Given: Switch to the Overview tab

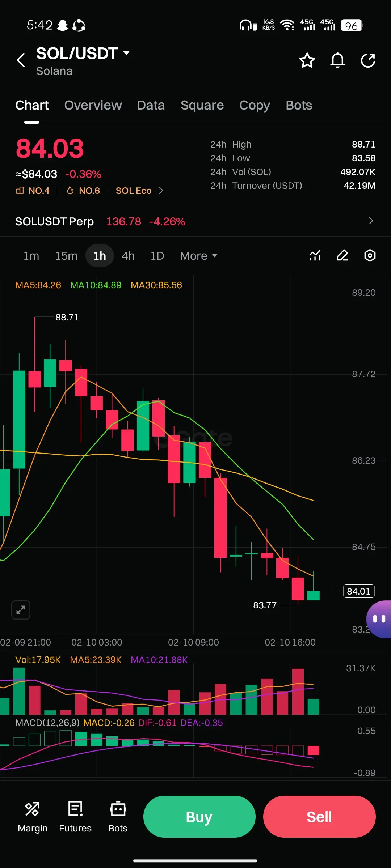Looking at the screenshot, I should pos(93,105).
